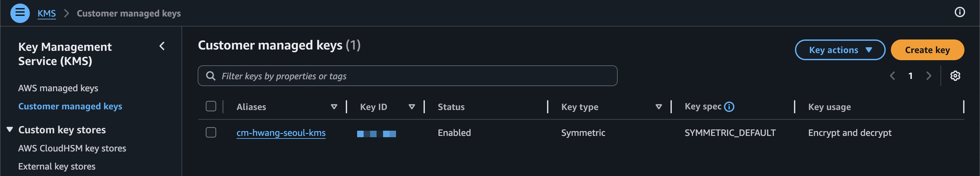This screenshot has width=980, height=176.
Task: Open External key stores in sidebar
Action: click(57, 167)
